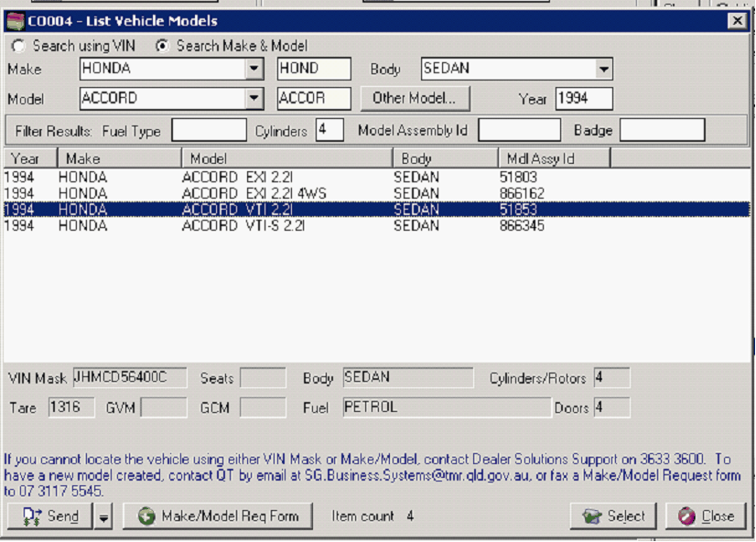
Task: Sort by the Make column header
Action: [x=119, y=158]
